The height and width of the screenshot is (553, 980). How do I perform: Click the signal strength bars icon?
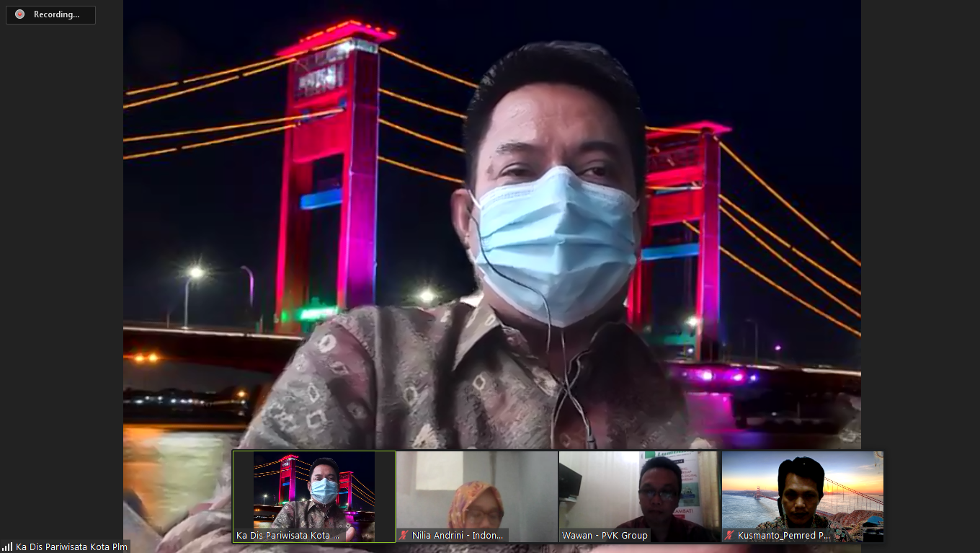coord(7,547)
